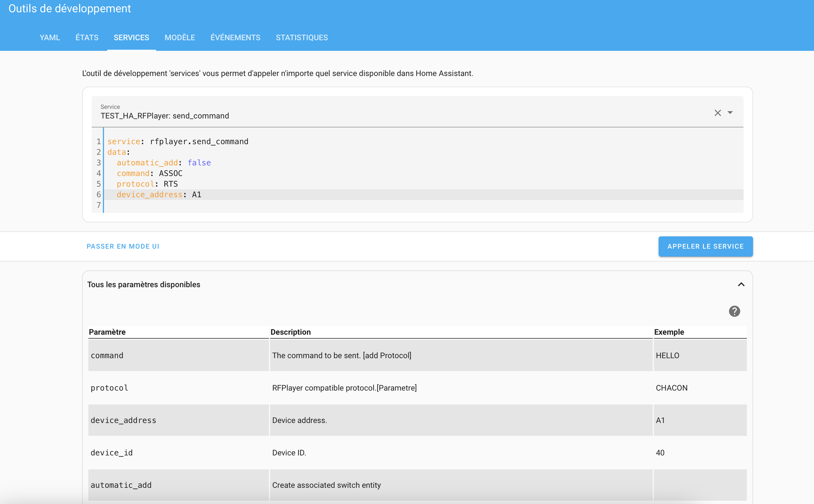Click 'The command to be sent' description

[342, 355]
